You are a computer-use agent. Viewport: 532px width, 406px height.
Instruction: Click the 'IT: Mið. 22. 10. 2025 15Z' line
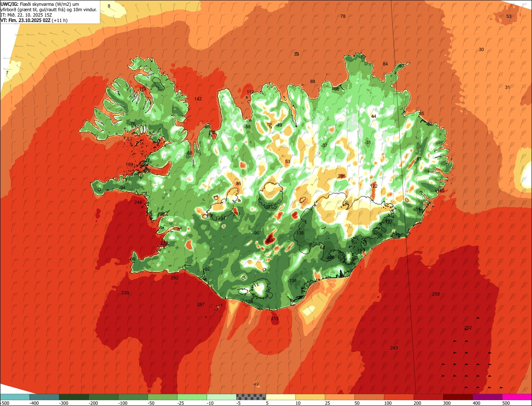tap(27, 15)
